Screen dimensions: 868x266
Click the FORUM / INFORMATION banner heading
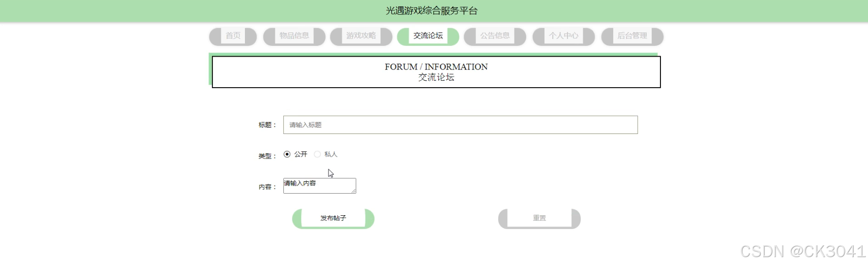pyautogui.click(x=436, y=67)
